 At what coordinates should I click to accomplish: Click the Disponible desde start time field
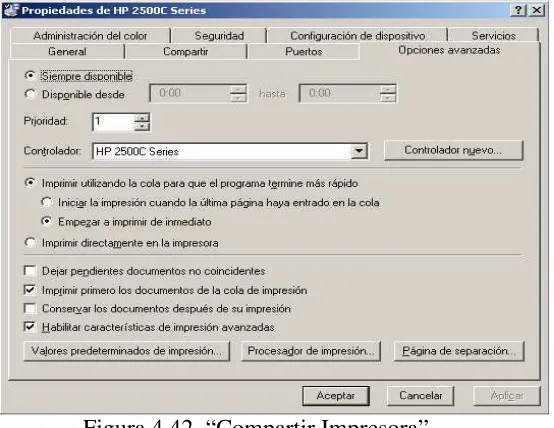point(190,93)
